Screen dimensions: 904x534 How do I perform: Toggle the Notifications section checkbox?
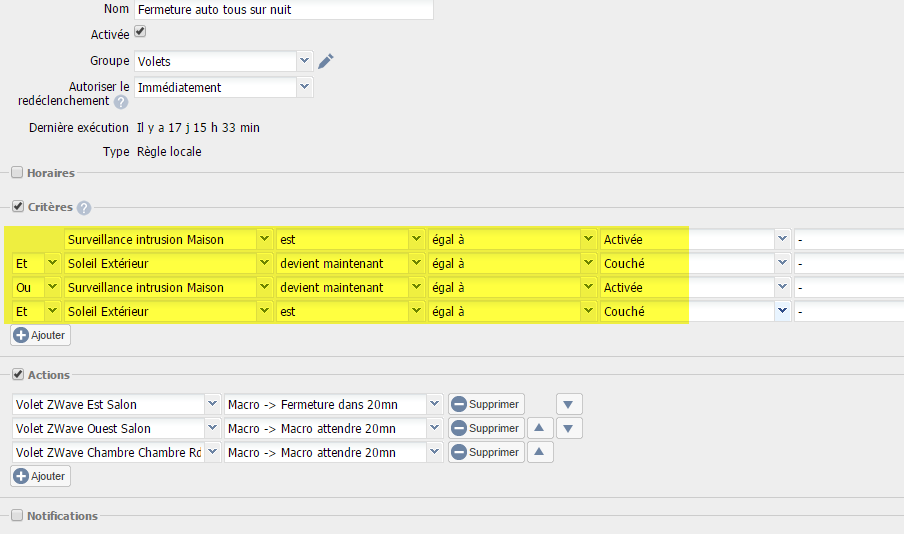[17, 516]
